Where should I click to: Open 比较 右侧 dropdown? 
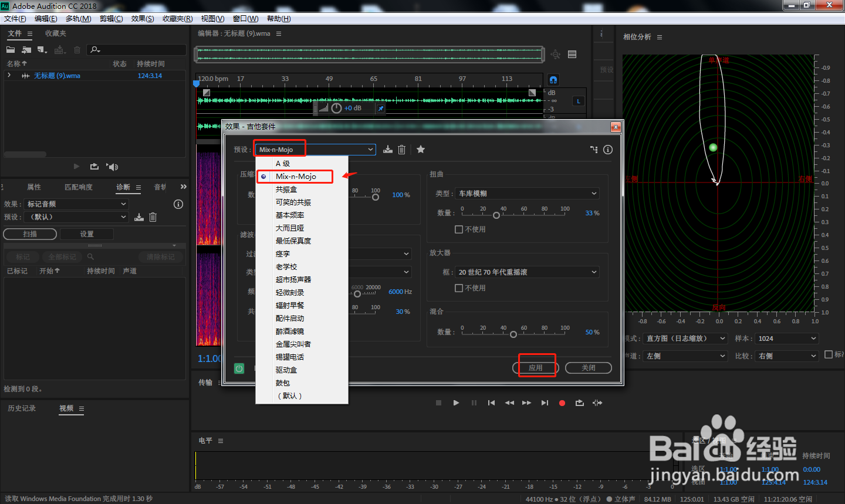(787, 356)
